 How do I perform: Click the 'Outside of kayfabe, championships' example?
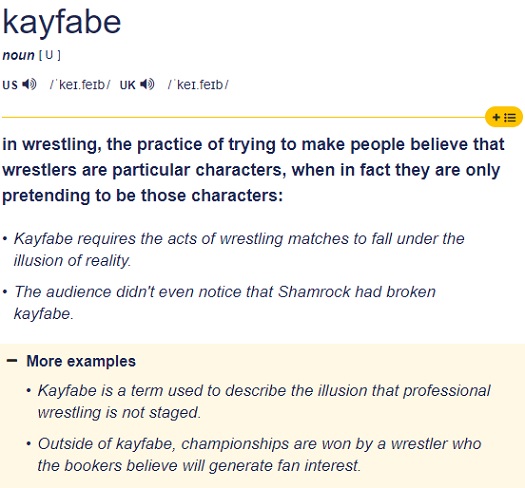259,455
